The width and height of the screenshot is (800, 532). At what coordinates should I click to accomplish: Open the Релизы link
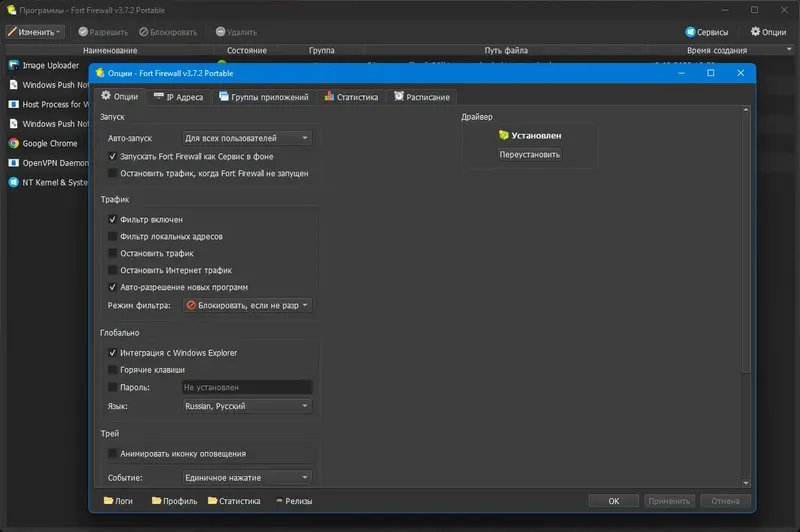294,501
